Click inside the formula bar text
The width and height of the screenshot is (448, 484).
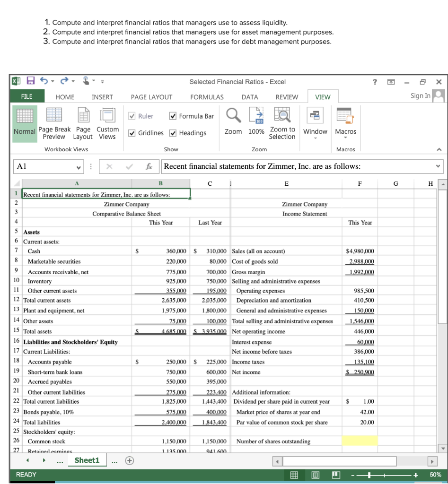262,166
